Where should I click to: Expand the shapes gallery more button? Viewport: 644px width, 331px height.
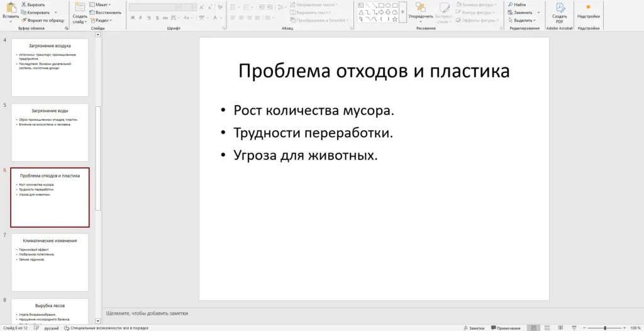pyautogui.click(x=403, y=13)
